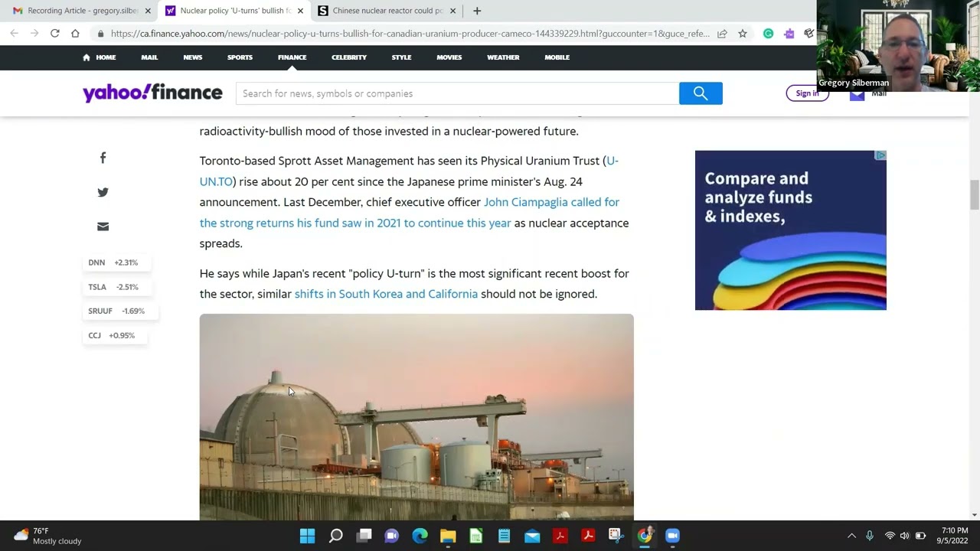The height and width of the screenshot is (551, 980).
Task: Close the Chinese nuclear reactor tab
Action: tap(452, 11)
